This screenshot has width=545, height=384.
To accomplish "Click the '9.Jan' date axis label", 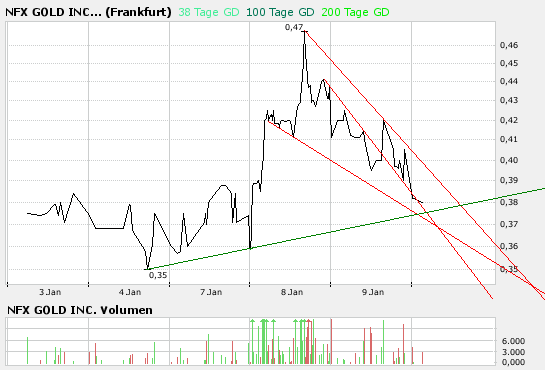I will point(373,292).
